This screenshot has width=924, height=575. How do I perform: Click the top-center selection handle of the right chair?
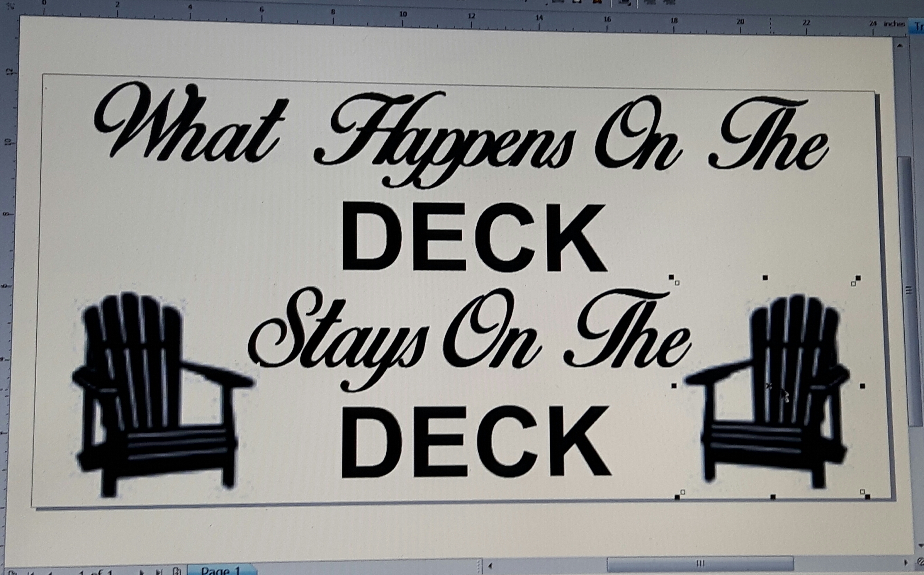[765, 278]
